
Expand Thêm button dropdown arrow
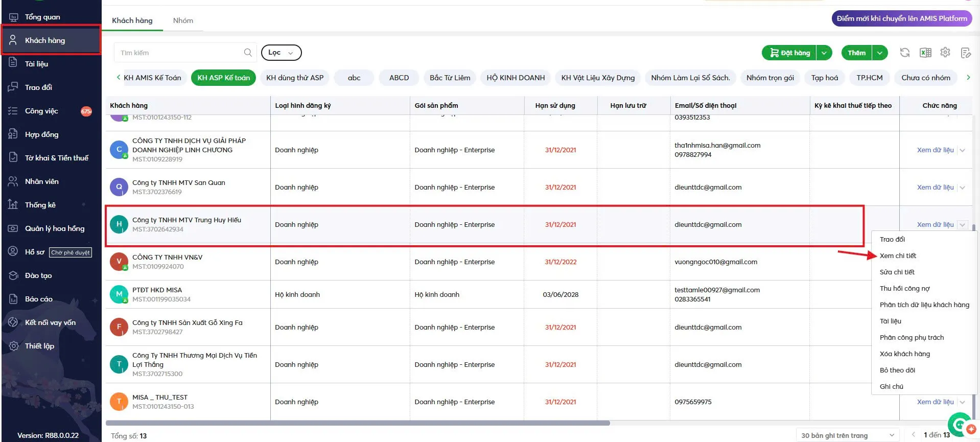[x=880, y=53]
